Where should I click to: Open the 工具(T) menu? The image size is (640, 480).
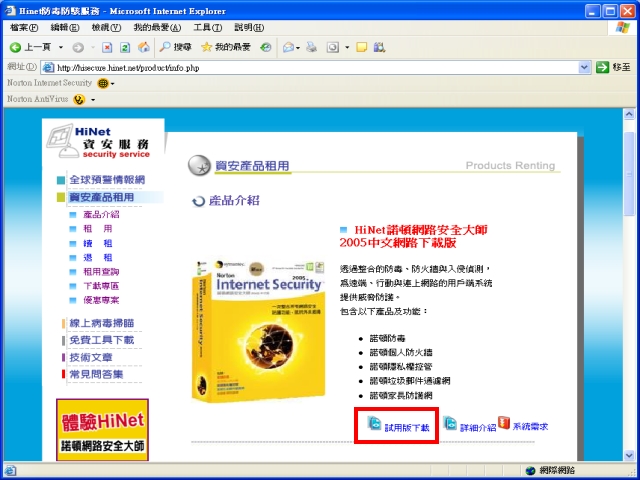tap(207, 28)
